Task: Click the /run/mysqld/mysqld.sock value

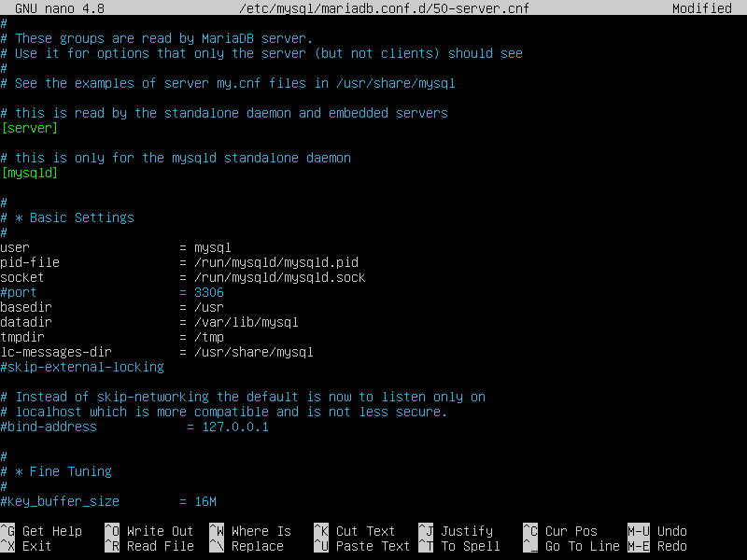Action: (280, 277)
